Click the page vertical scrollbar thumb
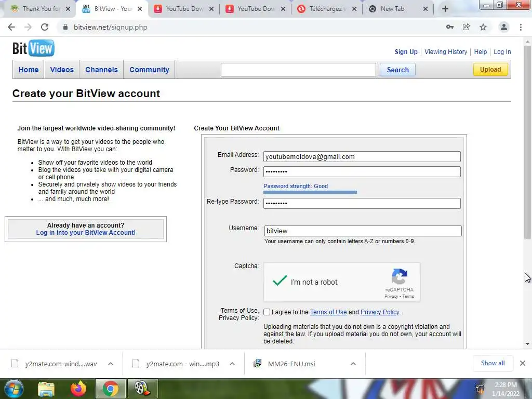532x399 pixels. pos(528,142)
